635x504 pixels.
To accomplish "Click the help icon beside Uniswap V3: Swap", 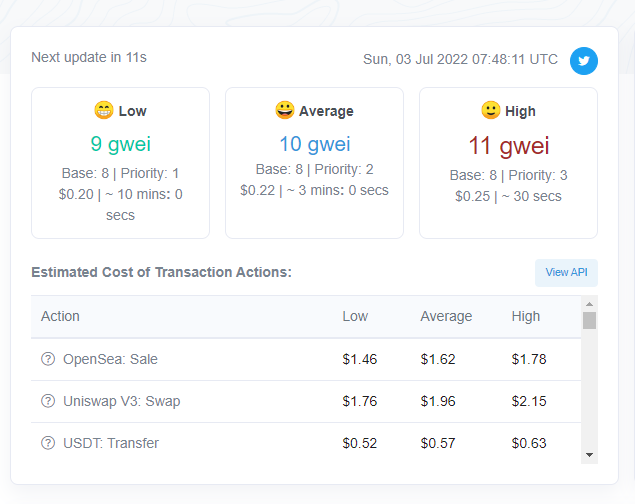I will [48, 401].
